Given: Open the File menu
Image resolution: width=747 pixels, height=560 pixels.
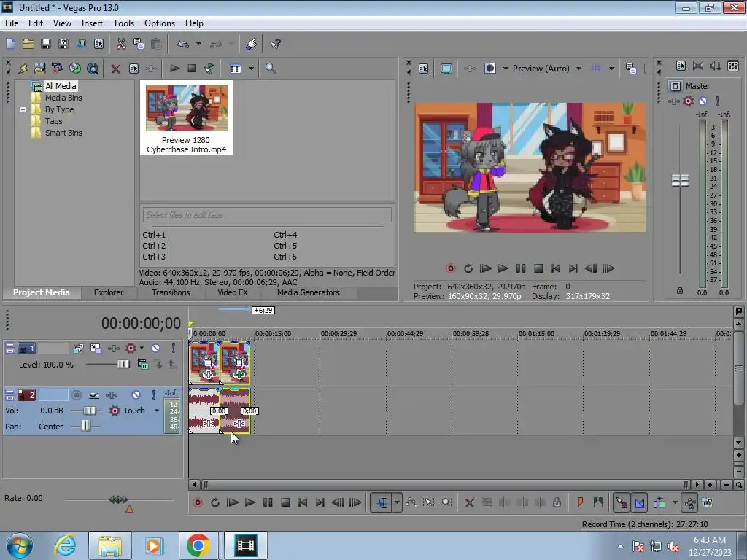Looking at the screenshot, I should coord(12,23).
